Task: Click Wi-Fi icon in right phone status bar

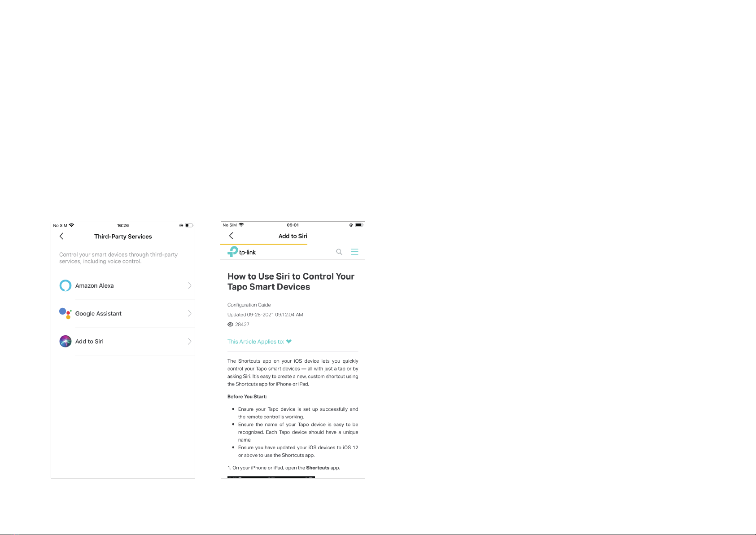Action: [241, 225]
